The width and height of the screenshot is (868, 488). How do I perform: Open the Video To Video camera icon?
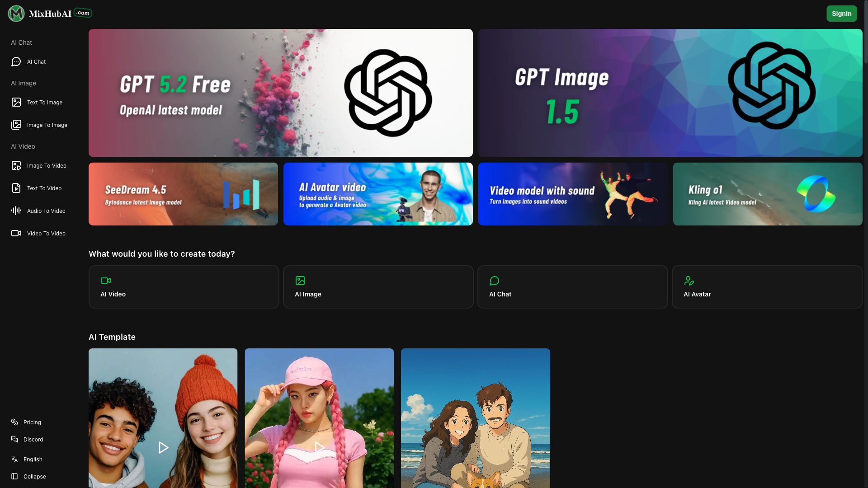(x=16, y=234)
